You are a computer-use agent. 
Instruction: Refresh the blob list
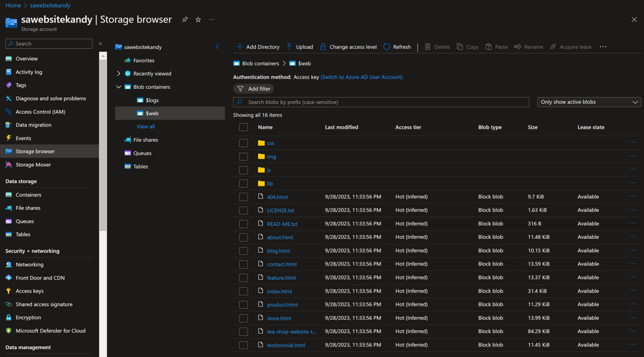coord(397,47)
